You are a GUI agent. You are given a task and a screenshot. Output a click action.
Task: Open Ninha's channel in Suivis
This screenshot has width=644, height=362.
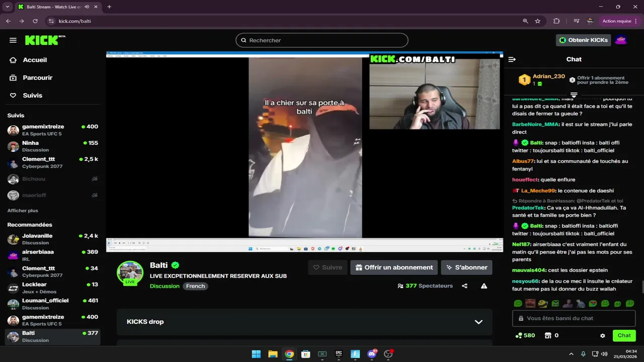tap(53, 146)
